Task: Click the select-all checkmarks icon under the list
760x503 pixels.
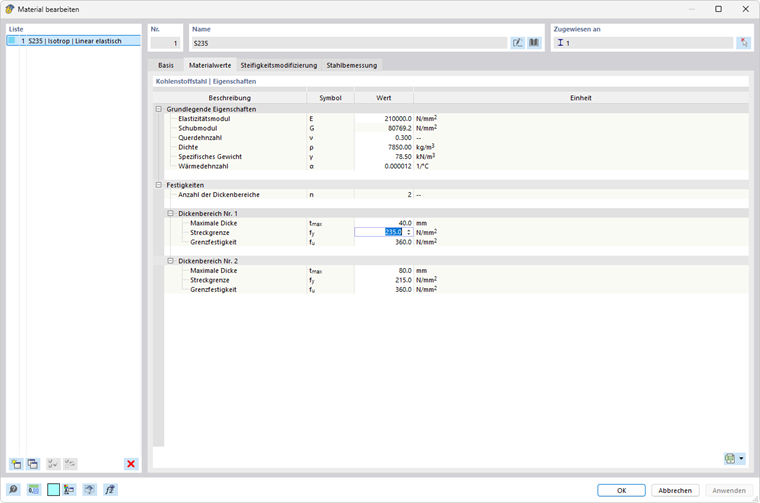Action: tap(53, 464)
